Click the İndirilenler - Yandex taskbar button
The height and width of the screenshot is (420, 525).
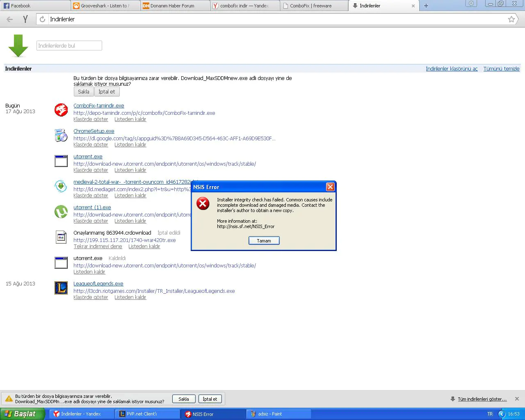click(82, 414)
